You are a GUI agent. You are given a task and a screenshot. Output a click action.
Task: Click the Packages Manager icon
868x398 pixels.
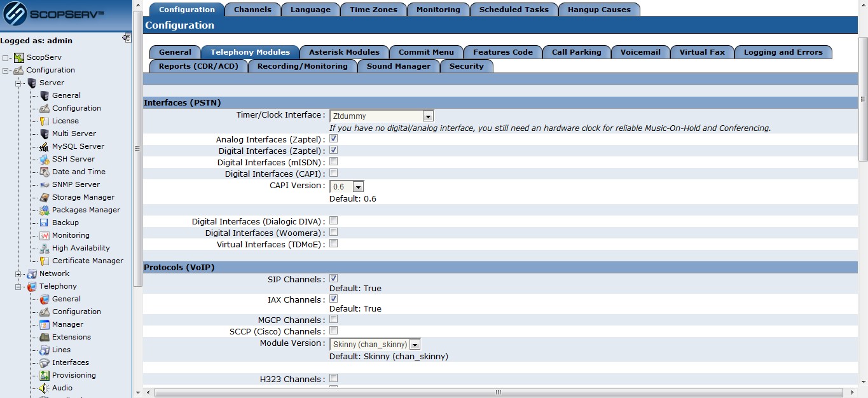[x=44, y=210]
